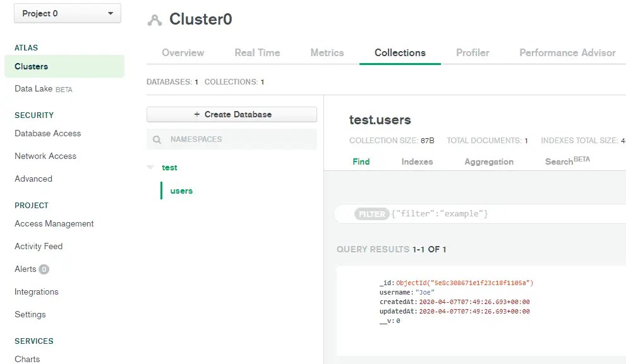Screen dimensions: 626x364
Task: Click the FILTER pill button
Action: [x=371, y=214]
